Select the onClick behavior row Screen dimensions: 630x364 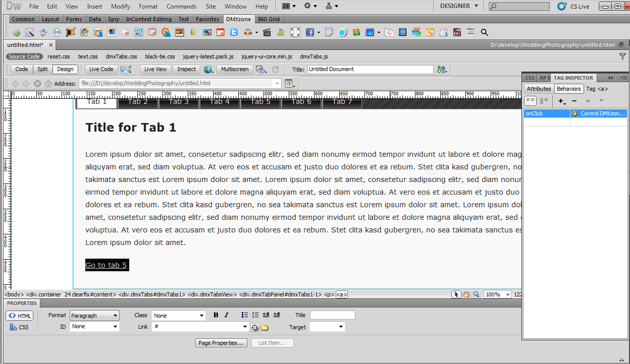(x=575, y=114)
